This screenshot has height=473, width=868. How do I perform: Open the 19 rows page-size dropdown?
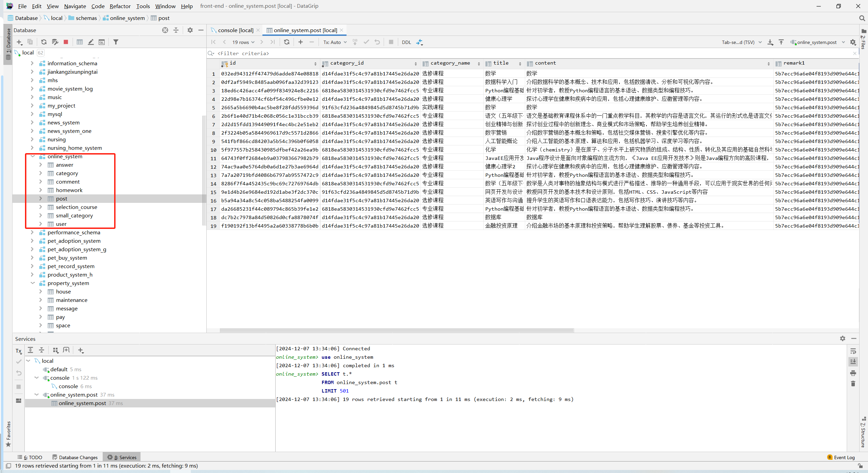coord(243,42)
